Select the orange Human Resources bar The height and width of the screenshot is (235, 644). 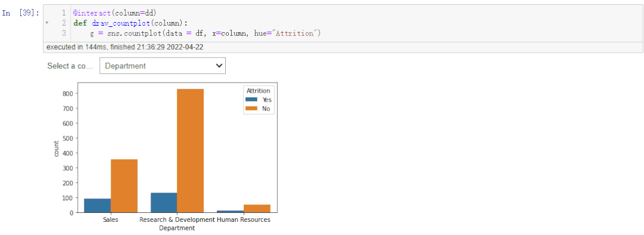coord(257,209)
